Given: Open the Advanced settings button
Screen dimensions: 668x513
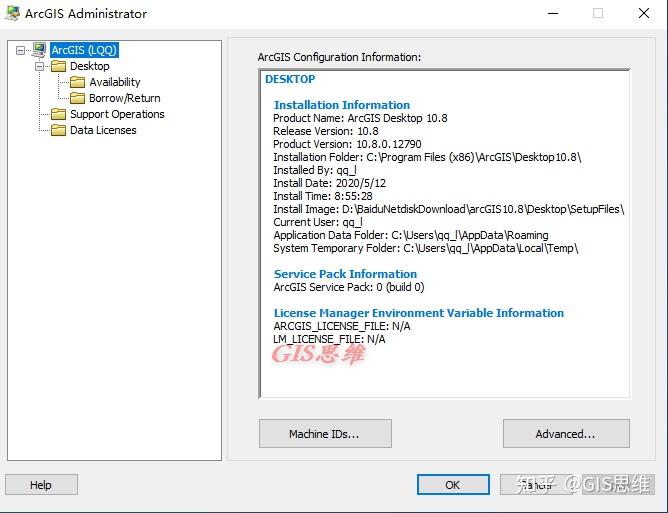Looking at the screenshot, I should click(x=566, y=433).
